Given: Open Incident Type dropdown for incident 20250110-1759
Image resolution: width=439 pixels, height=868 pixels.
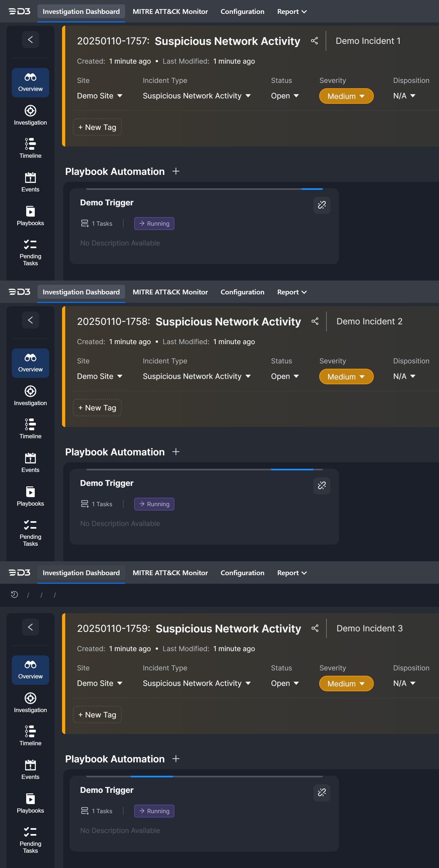Looking at the screenshot, I should 197,683.
